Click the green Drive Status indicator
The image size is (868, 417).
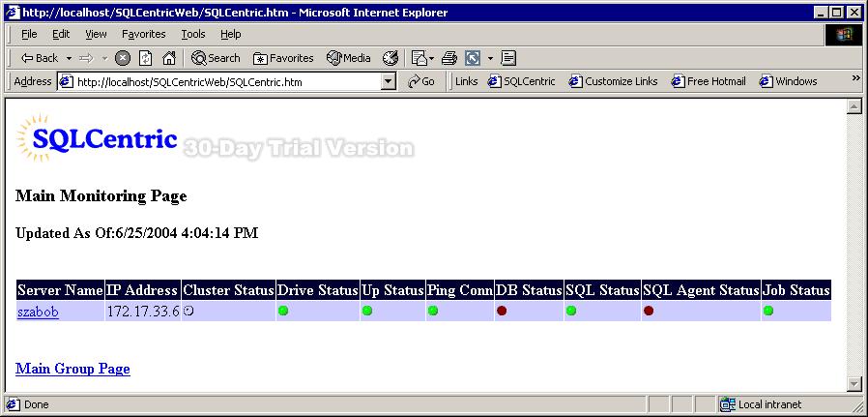[283, 311]
